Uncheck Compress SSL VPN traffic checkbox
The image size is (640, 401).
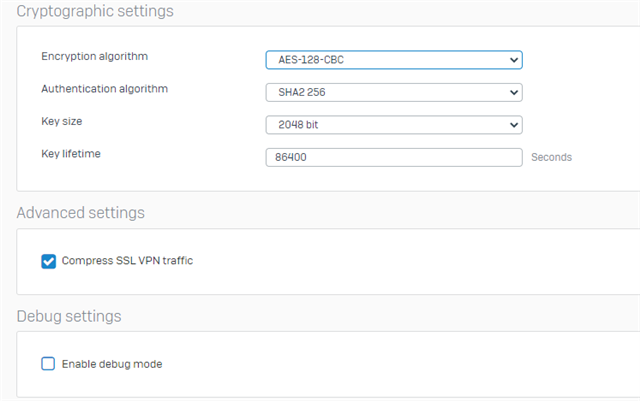48,261
